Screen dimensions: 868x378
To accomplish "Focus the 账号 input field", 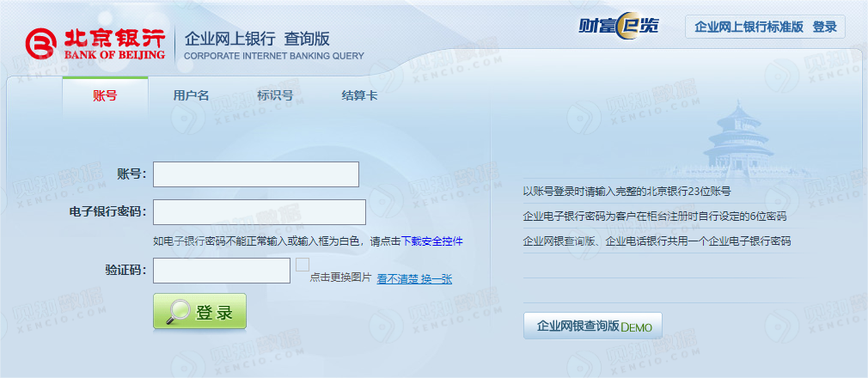I will pos(256,174).
